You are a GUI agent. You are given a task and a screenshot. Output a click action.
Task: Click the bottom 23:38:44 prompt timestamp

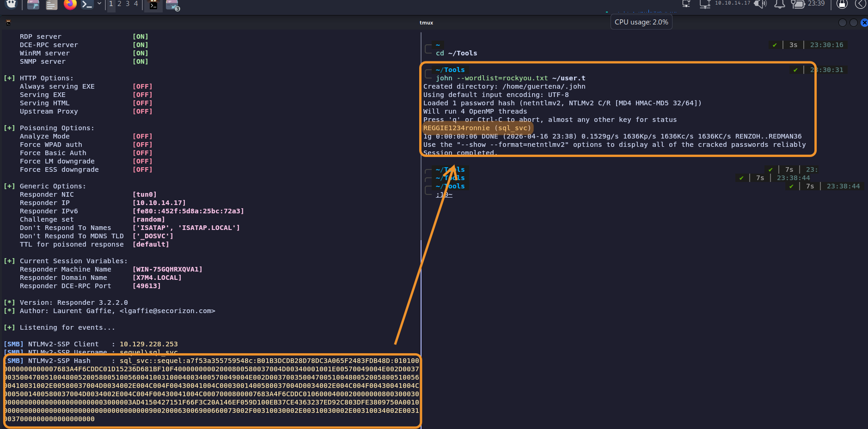coord(843,186)
